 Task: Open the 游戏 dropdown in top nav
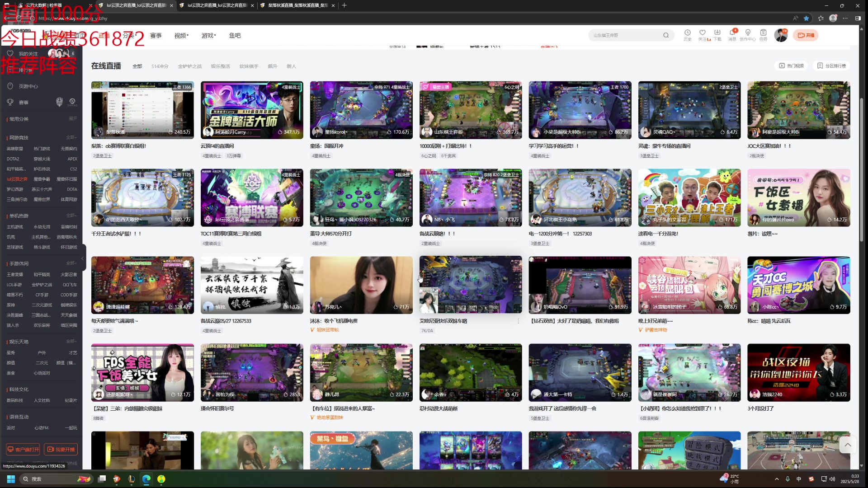(x=208, y=35)
